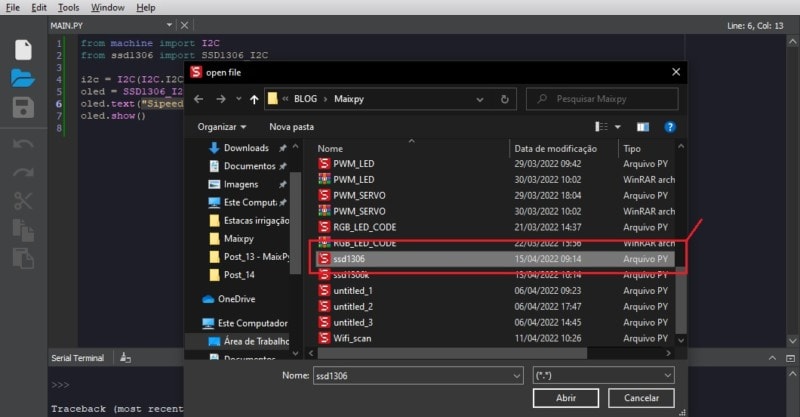Click the Pesquisar Maixpy search field

coord(602,99)
